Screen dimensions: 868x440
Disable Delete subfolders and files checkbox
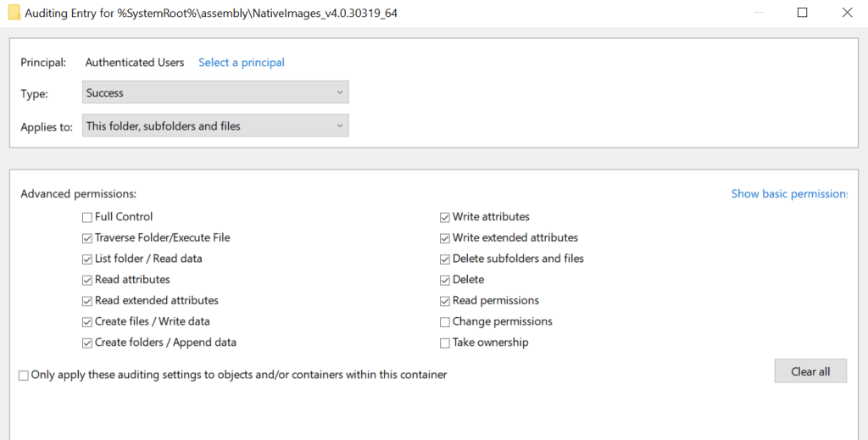445,259
